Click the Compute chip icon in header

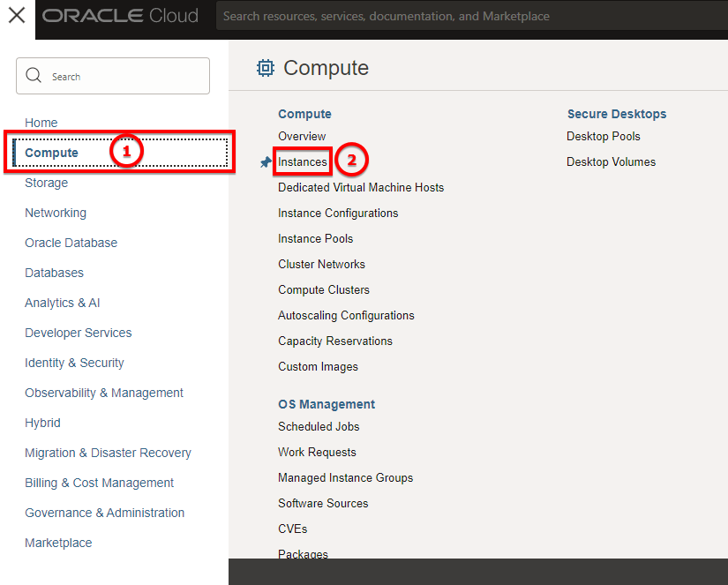(x=266, y=68)
